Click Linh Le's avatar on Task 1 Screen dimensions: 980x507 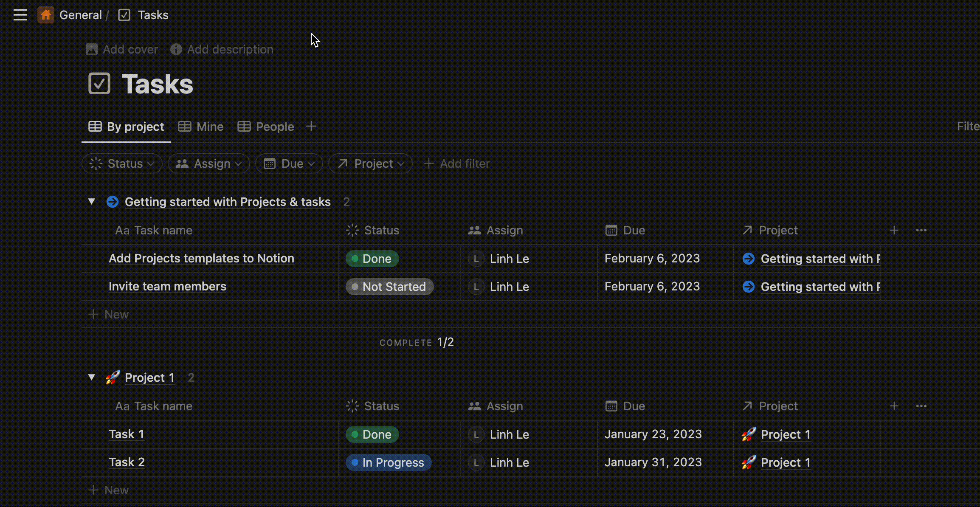coord(476,434)
